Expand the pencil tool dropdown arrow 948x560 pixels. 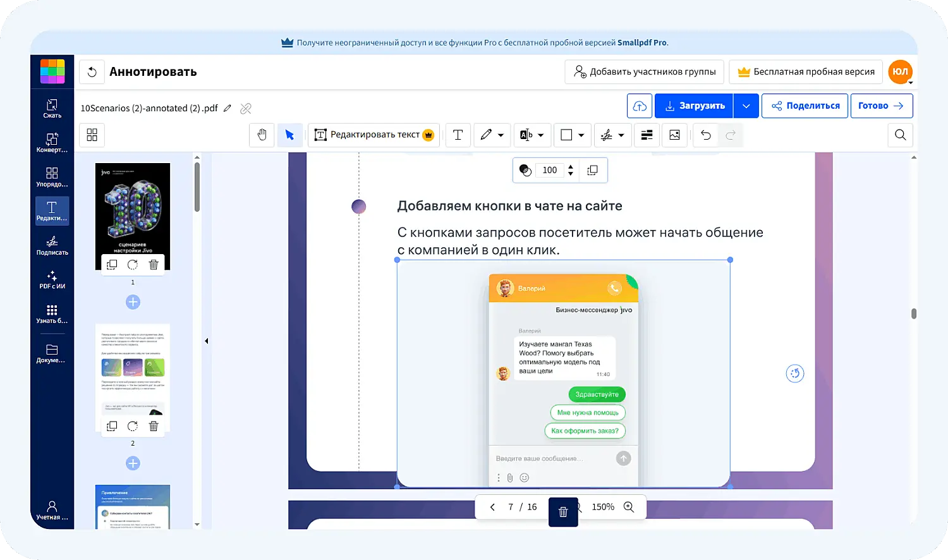[x=501, y=135]
